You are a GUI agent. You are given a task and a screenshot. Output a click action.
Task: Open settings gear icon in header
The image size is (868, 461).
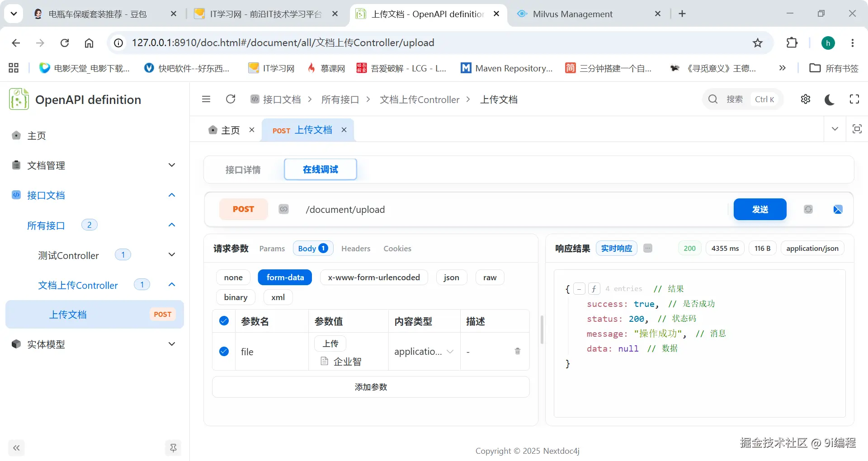[x=806, y=99]
